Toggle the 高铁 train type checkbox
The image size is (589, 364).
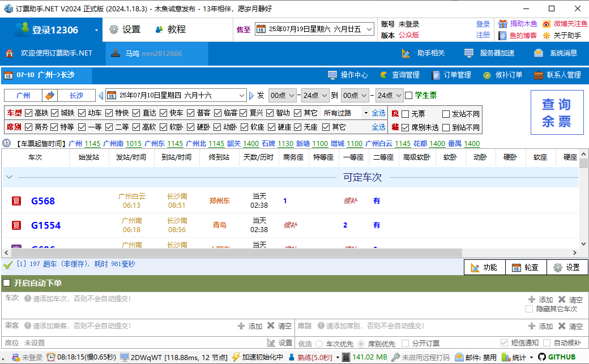[x=28, y=113]
